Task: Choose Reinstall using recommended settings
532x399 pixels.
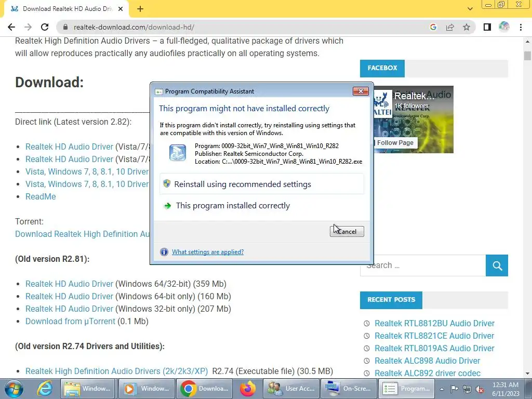Action: point(262,184)
